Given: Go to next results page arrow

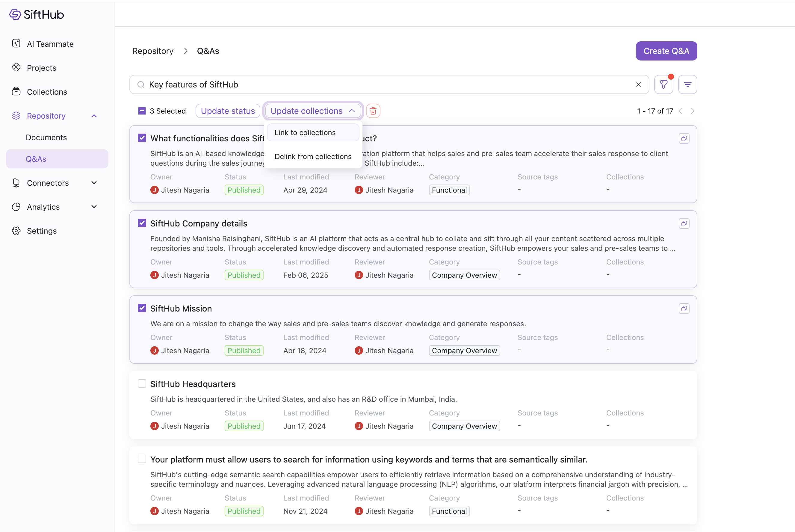Looking at the screenshot, I should click(x=693, y=111).
